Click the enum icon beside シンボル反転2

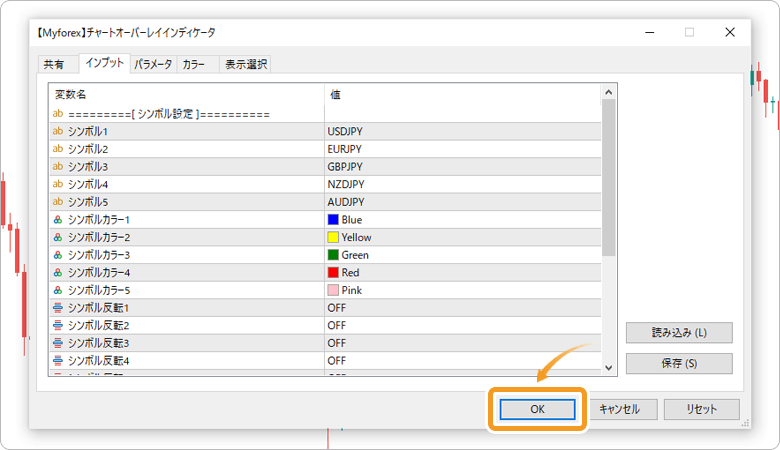coord(58,325)
